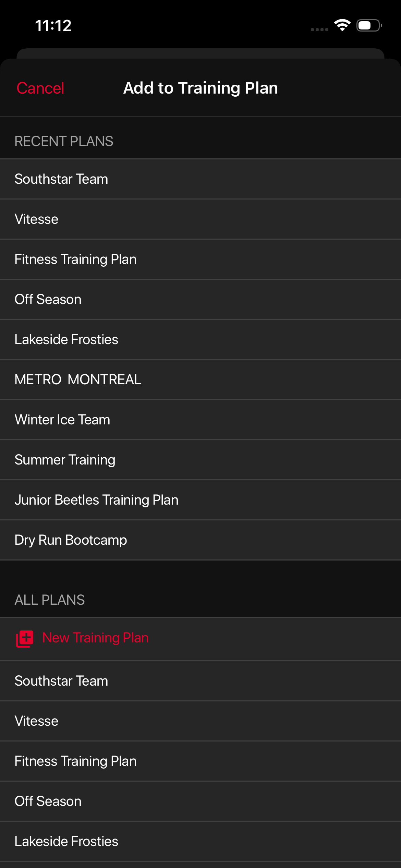The height and width of the screenshot is (868, 401).
Task: Select Southstar Team under All Plans
Action: (x=61, y=681)
